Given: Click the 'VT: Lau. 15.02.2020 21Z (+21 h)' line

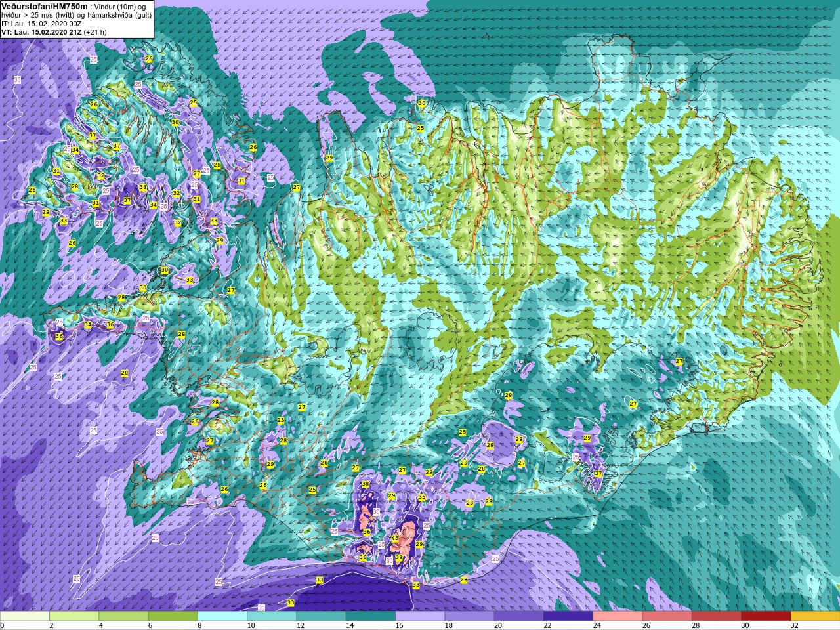Looking at the screenshot, I should click(x=54, y=31).
